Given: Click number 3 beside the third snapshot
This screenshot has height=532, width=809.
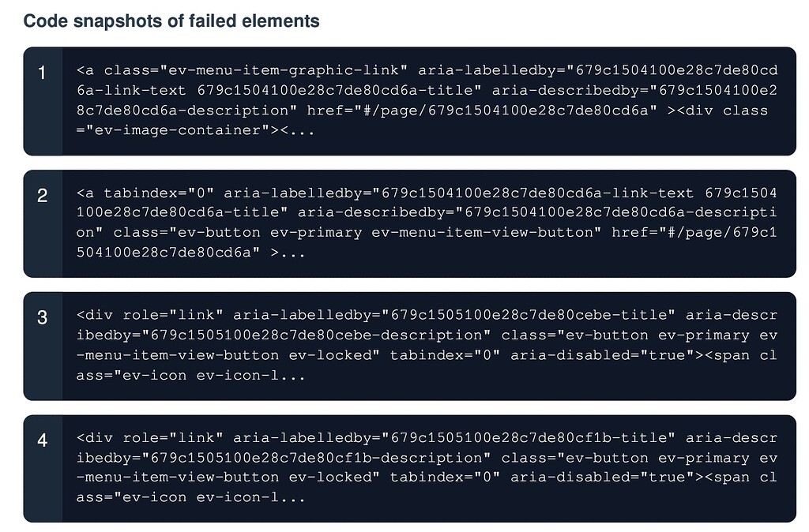Looking at the screenshot, I should point(43,317).
